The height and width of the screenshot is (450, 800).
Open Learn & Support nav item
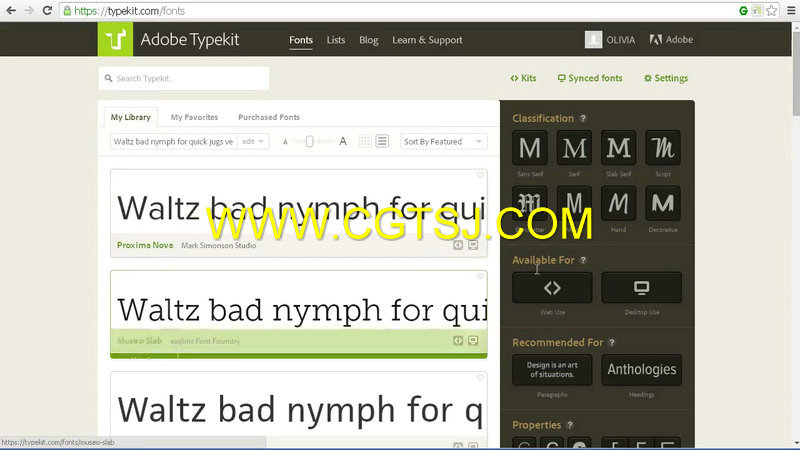click(427, 40)
